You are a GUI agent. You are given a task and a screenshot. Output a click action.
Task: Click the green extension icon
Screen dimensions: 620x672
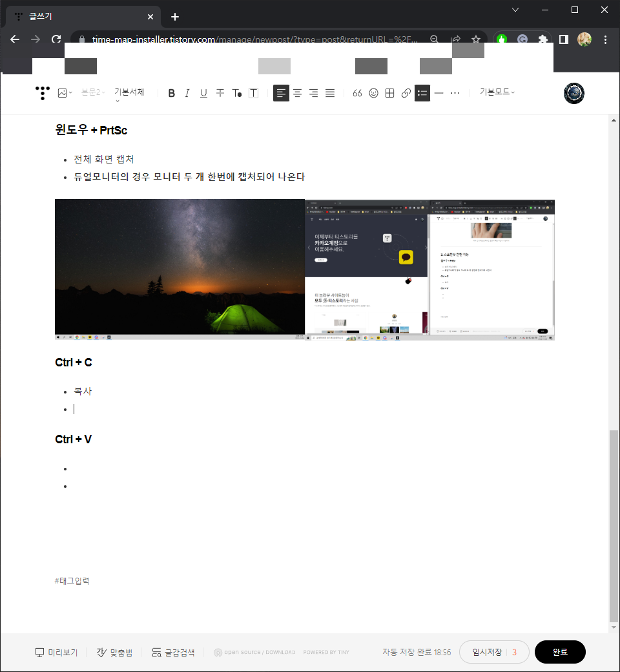[x=502, y=39]
